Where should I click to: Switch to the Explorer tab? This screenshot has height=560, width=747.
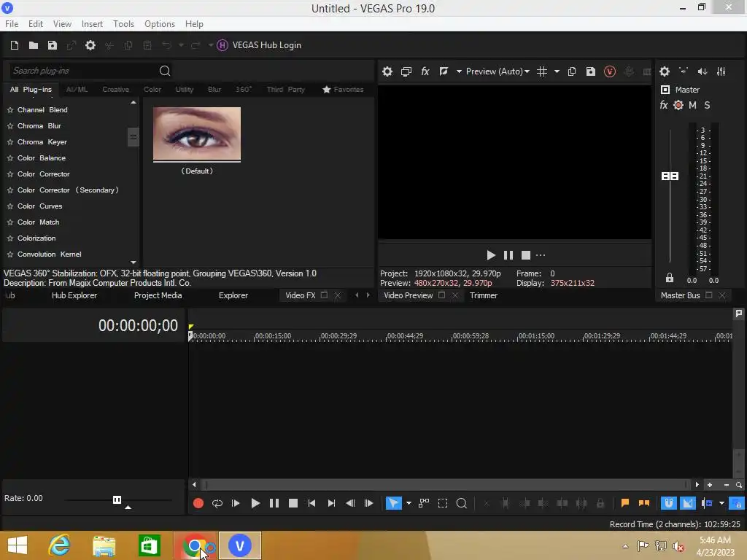233,295
